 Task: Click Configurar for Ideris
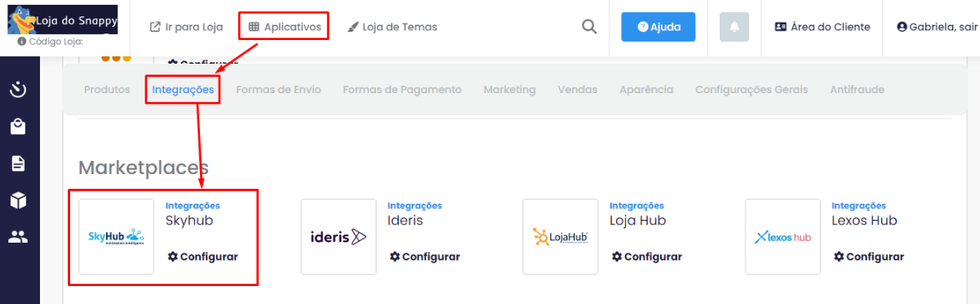pos(424,257)
